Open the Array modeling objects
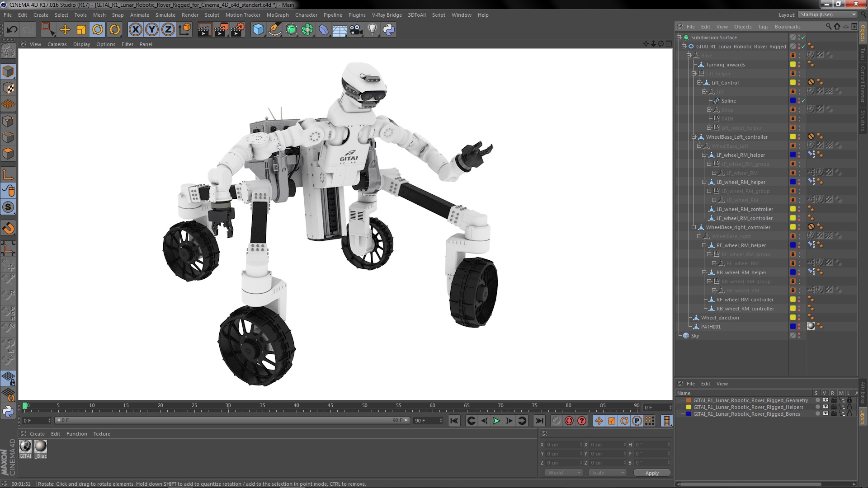The image size is (868, 488). [307, 30]
